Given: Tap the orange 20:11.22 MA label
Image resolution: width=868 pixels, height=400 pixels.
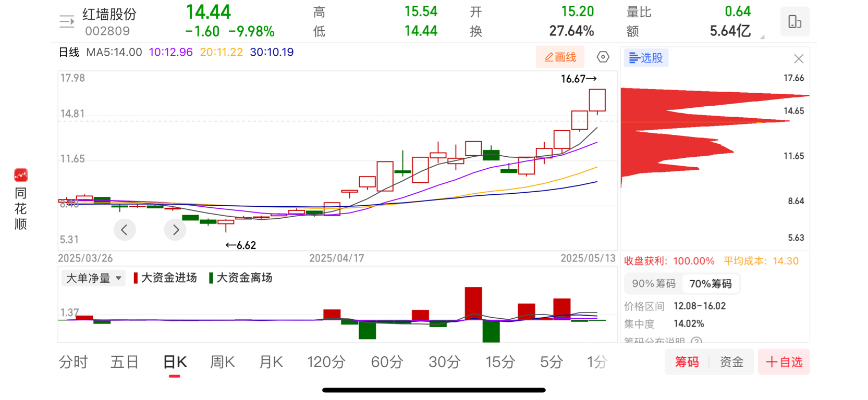Looking at the screenshot, I should click(222, 52).
